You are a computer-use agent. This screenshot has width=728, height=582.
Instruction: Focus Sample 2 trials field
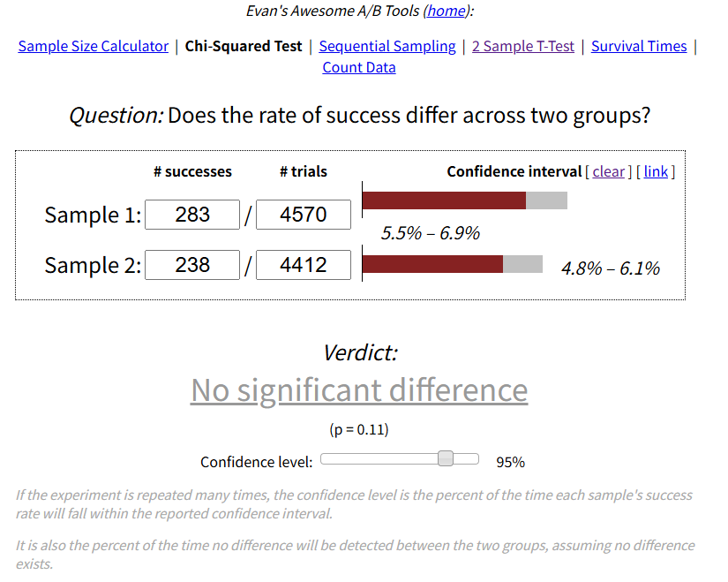pos(303,265)
